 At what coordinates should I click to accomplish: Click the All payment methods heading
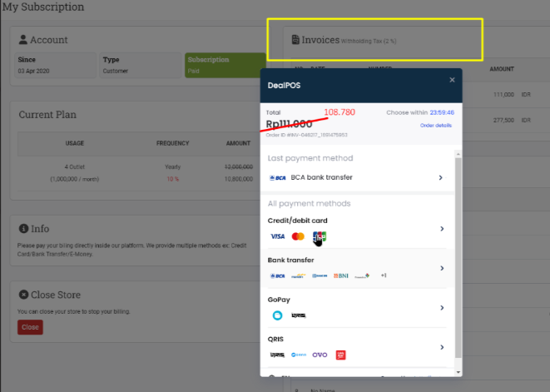tap(309, 204)
